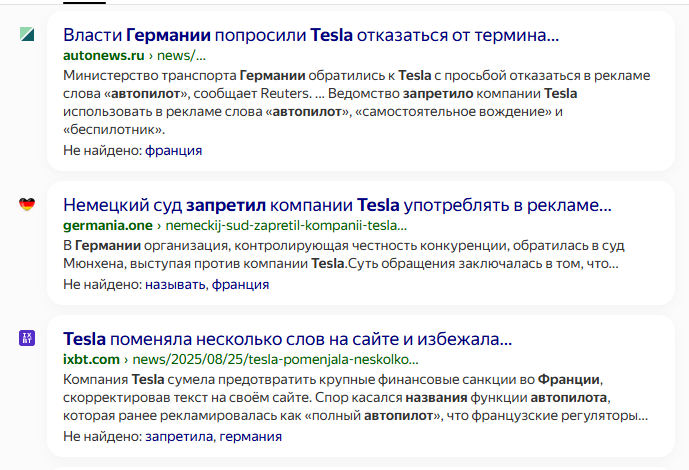The width and height of the screenshot is (689, 470).
Task: Click the autonews.ru domain link
Action: 103,55
